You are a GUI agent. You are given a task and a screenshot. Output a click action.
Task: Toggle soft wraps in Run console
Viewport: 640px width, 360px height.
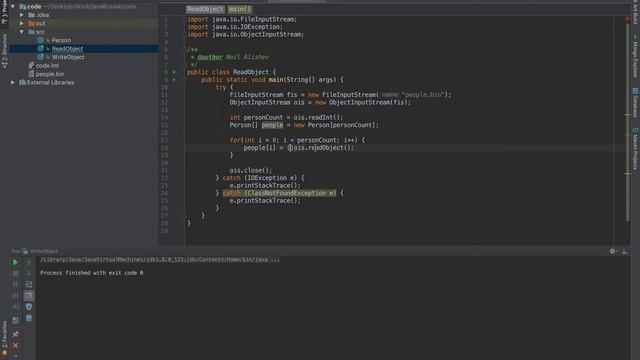pyautogui.click(x=29, y=284)
